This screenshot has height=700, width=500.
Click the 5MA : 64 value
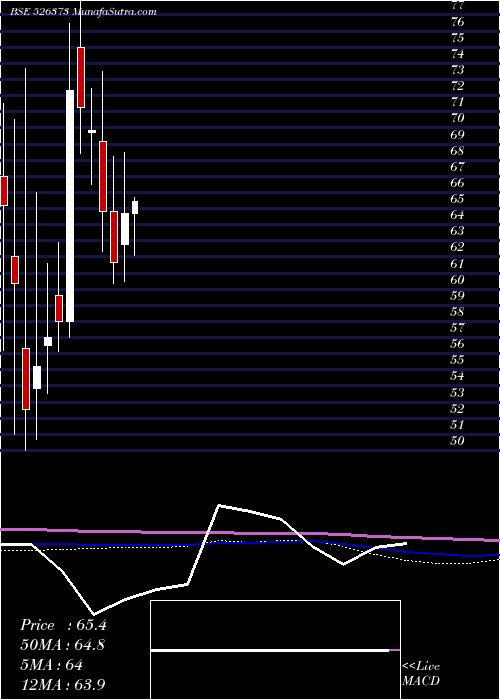click(x=52, y=665)
